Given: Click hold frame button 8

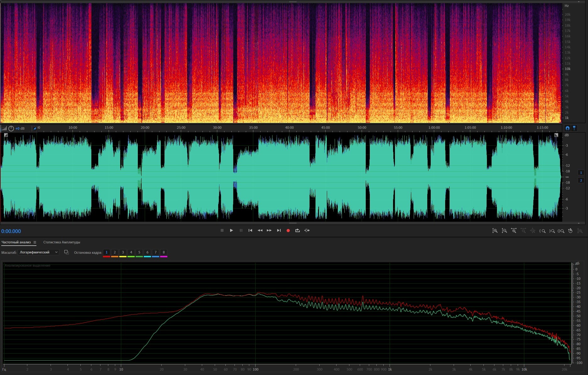Looking at the screenshot, I should (164, 252).
